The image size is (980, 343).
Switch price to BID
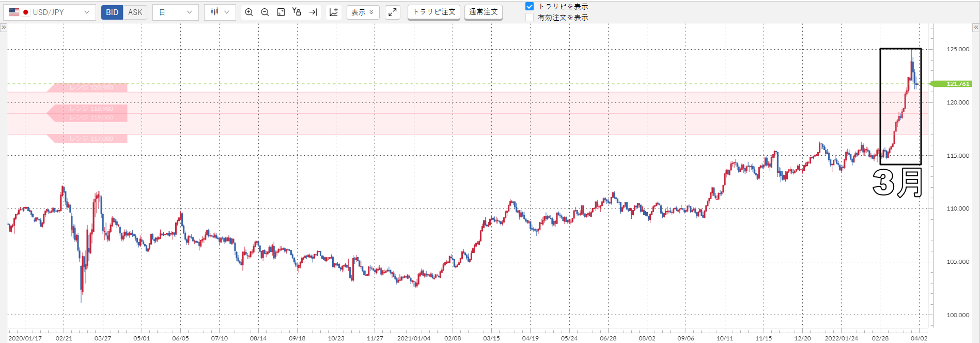112,12
